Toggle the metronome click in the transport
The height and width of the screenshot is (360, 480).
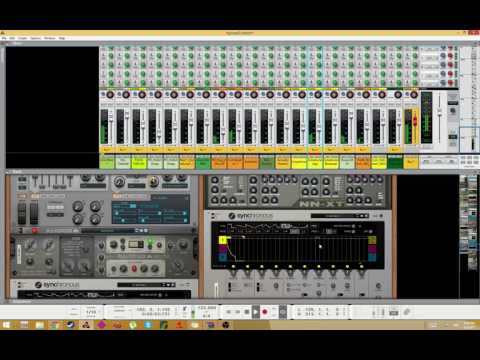pyautogui.click(x=184, y=309)
